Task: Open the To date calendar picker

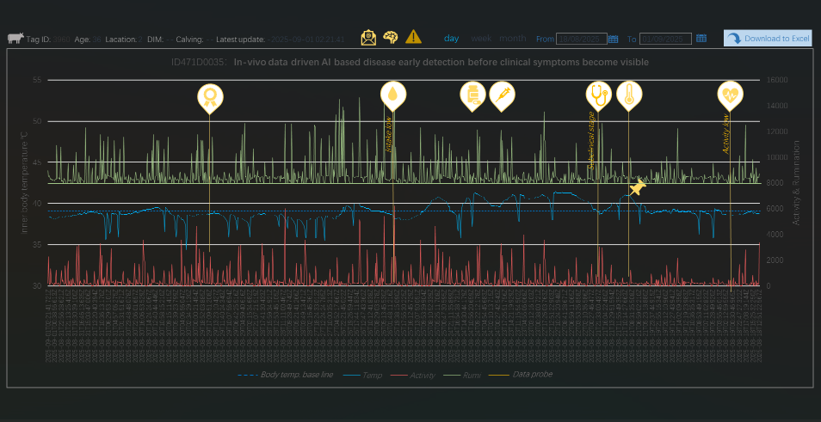Action: point(701,39)
